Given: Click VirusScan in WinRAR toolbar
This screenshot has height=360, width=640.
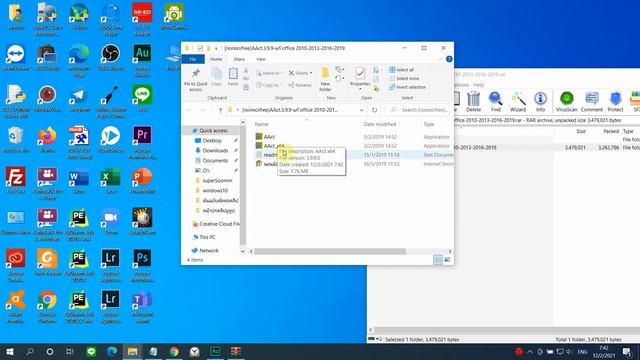Looking at the screenshot, I should 566,102.
